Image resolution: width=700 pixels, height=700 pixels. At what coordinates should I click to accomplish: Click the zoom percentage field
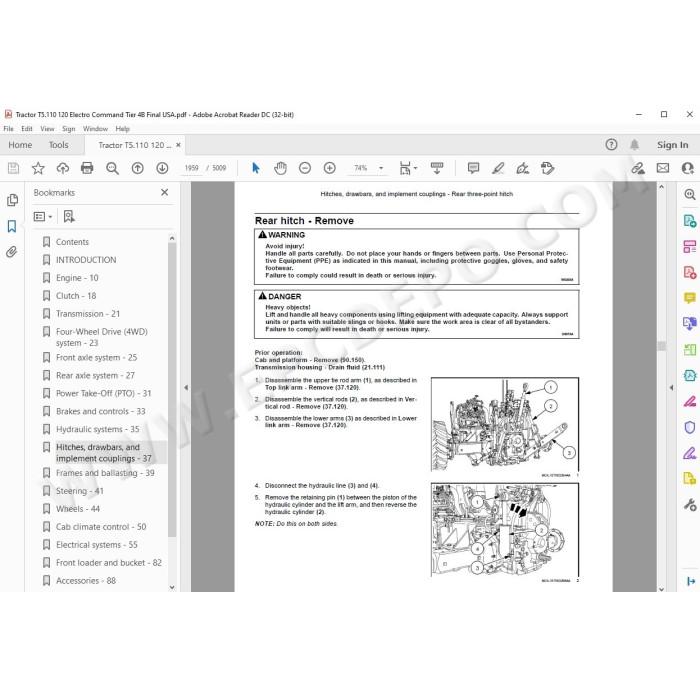(361, 168)
